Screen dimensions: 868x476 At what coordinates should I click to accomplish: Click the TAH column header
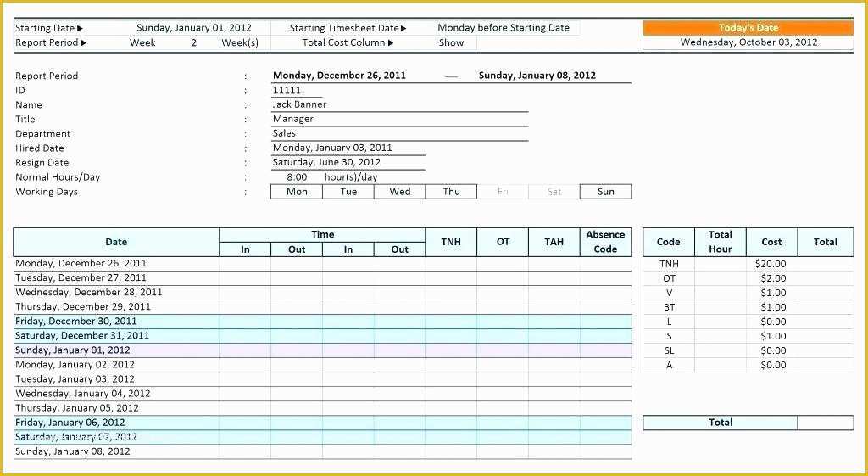tap(554, 242)
